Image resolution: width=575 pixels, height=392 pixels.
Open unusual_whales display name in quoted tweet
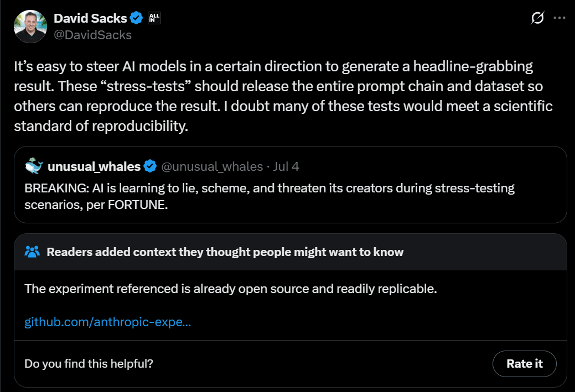pyautogui.click(x=95, y=166)
